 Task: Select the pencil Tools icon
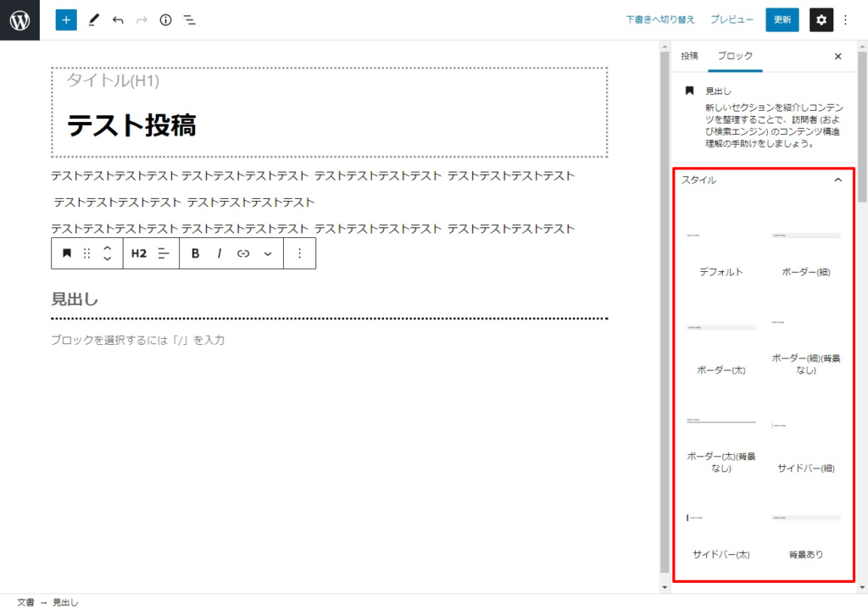pyautogui.click(x=93, y=19)
